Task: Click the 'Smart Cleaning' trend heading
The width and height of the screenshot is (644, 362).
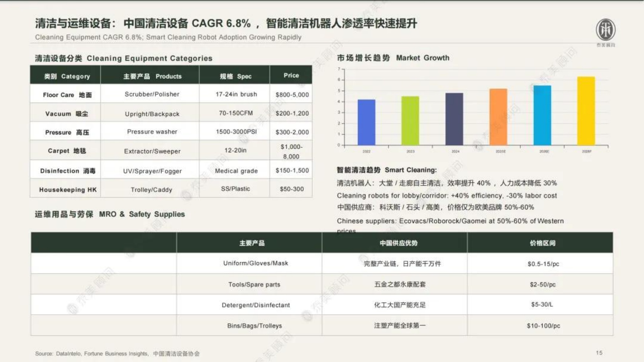Action: (x=386, y=170)
